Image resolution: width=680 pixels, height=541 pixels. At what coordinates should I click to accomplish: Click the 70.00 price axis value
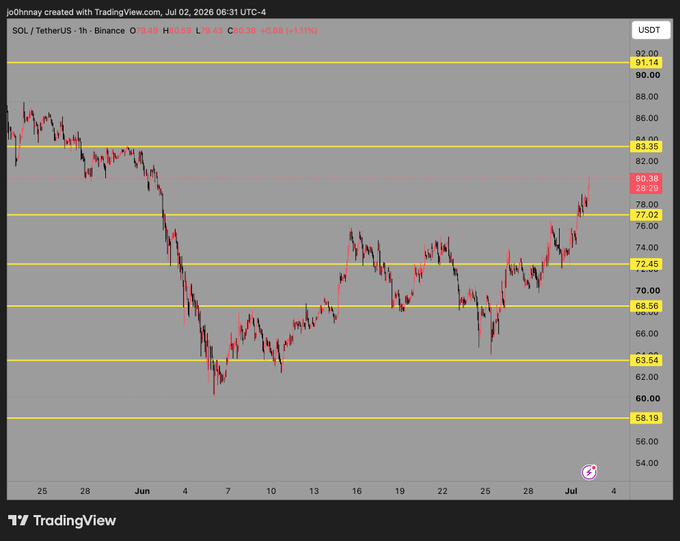(647, 291)
